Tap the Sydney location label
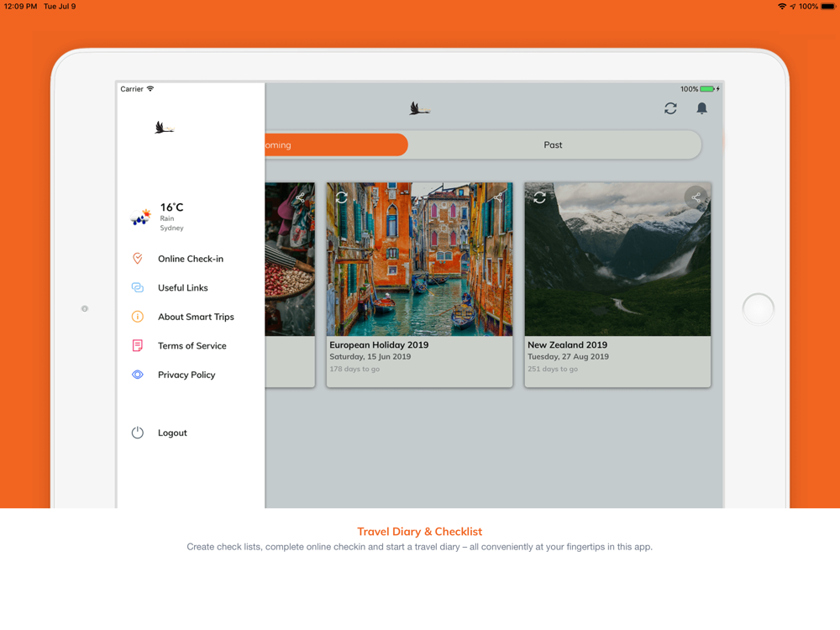The height and width of the screenshot is (630, 840). [171, 228]
